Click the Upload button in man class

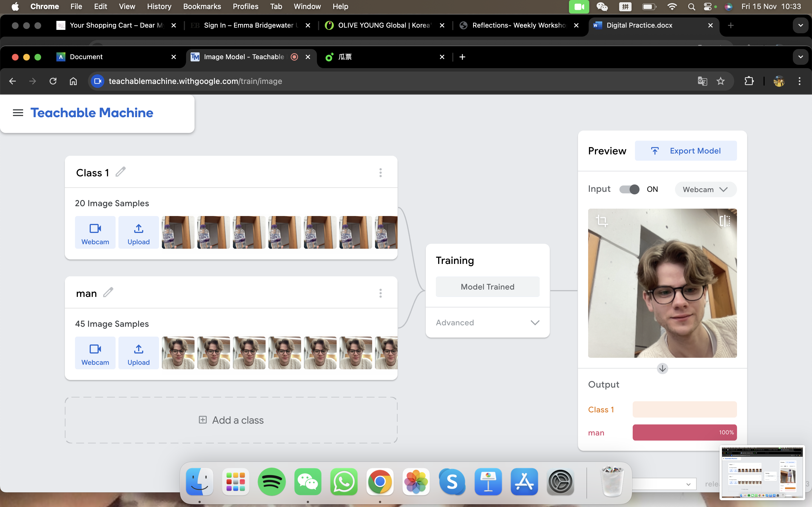pyautogui.click(x=139, y=353)
